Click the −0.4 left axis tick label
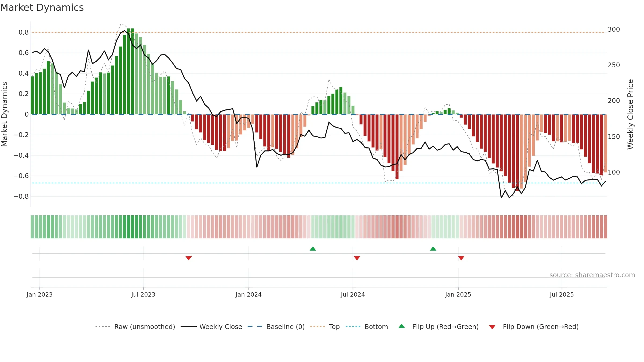 21,156
